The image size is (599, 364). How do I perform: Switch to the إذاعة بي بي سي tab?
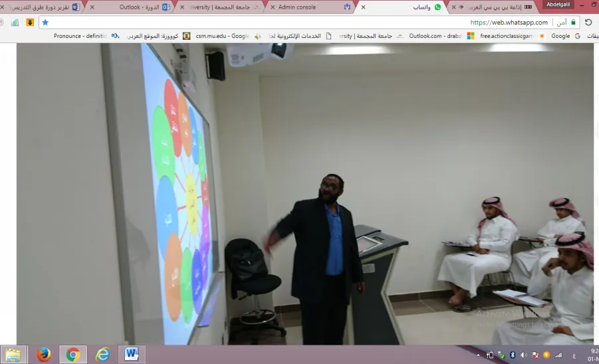(x=495, y=7)
